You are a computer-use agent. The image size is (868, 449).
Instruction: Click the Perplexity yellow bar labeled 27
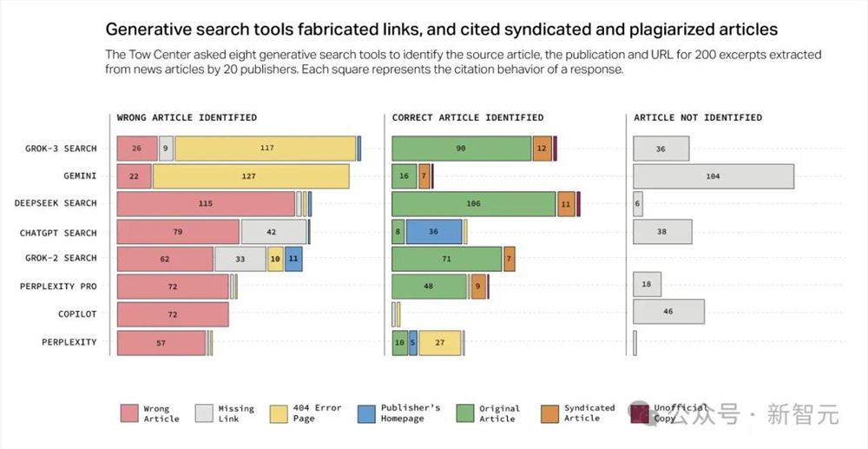440,342
